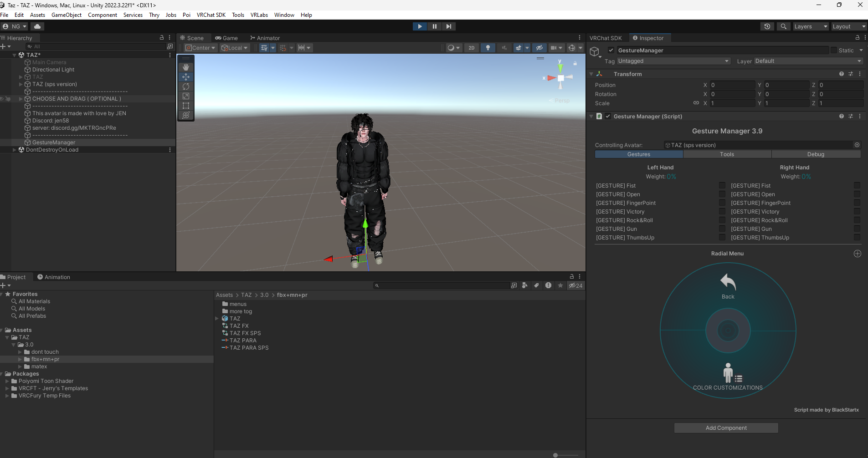Viewport: 868px width, 458px height.
Task: Open the VRChat SDK menu
Action: coord(211,15)
